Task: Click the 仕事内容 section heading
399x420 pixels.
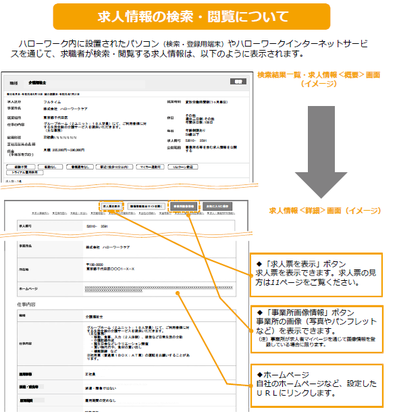Action: [x=26, y=304]
